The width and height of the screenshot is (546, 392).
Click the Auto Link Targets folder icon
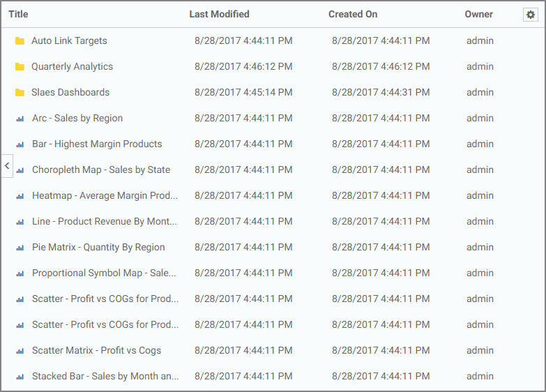pyautogui.click(x=20, y=40)
